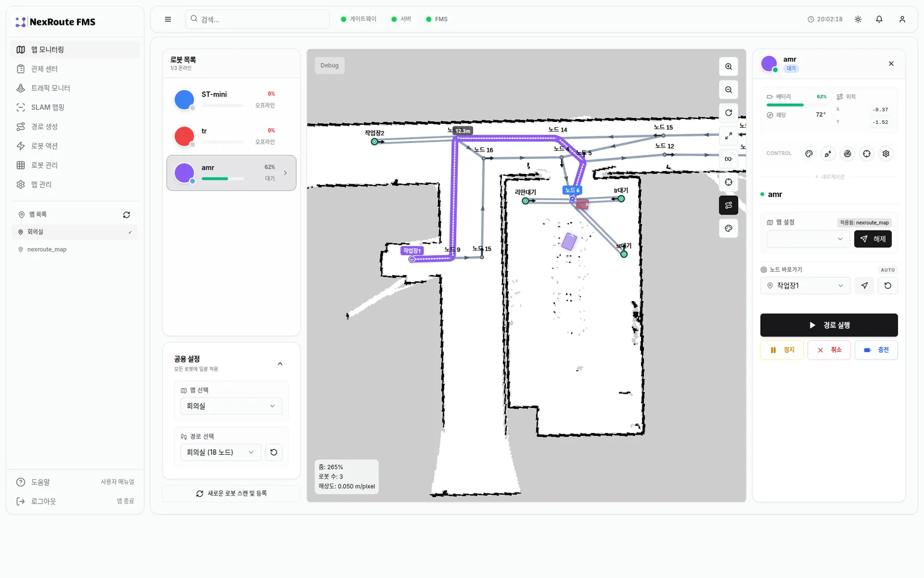Viewport: 924px width, 578px height.
Task: Center the map with the crosshair tool
Action: coord(728,182)
